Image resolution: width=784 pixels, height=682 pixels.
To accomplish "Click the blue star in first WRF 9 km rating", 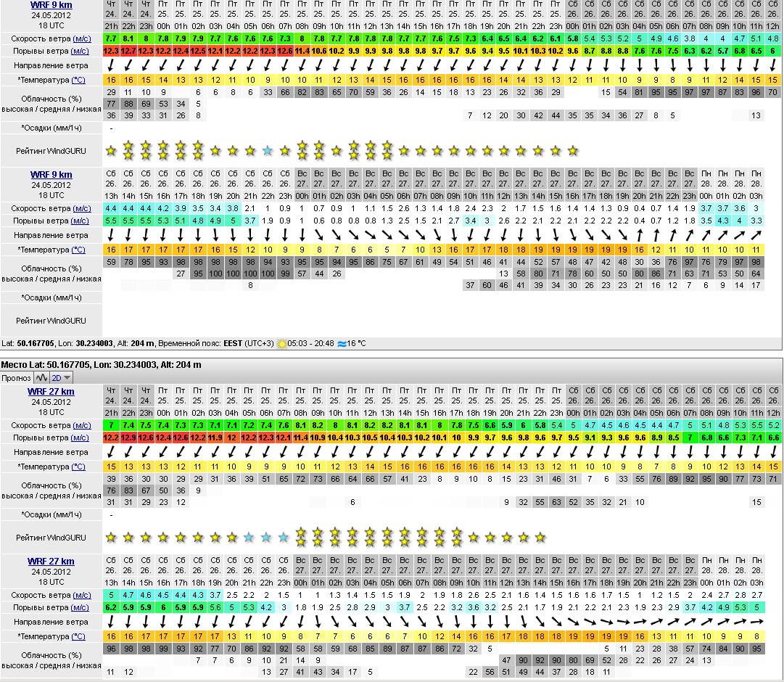I will pos(268,151).
